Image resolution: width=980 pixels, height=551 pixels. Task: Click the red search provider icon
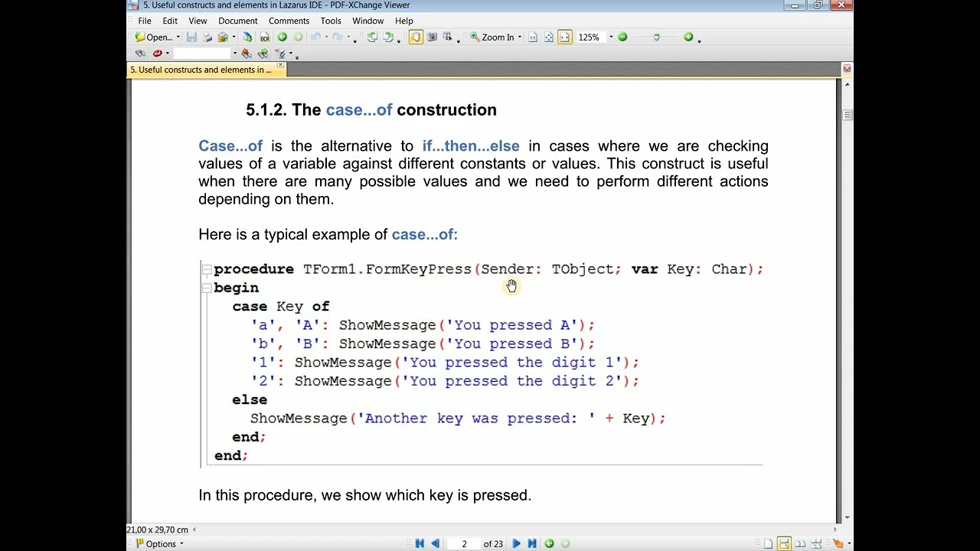point(157,54)
